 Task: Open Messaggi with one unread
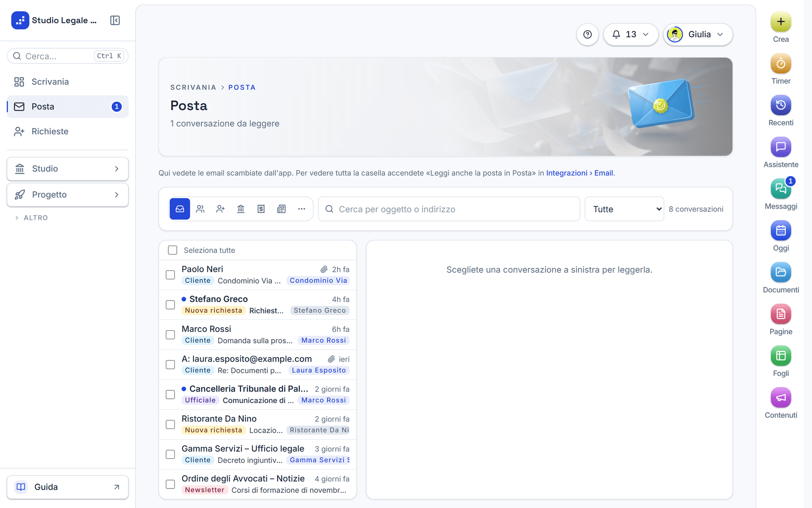click(781, 189)
